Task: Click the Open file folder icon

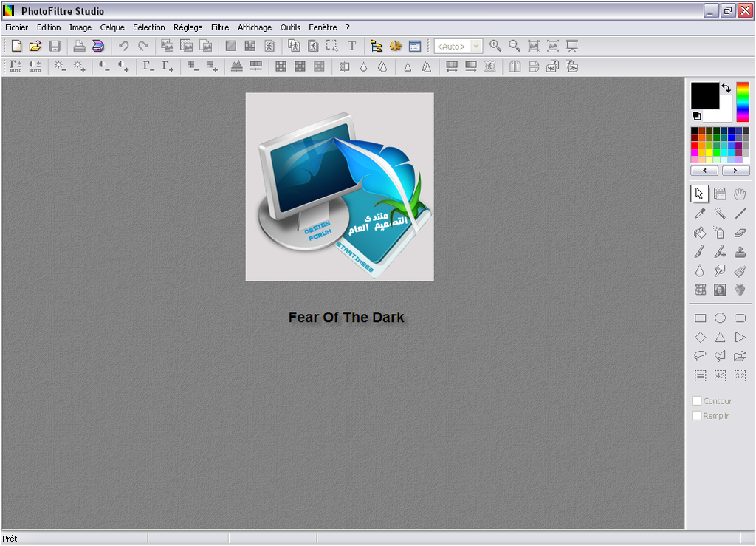Action: pos(35,46)
